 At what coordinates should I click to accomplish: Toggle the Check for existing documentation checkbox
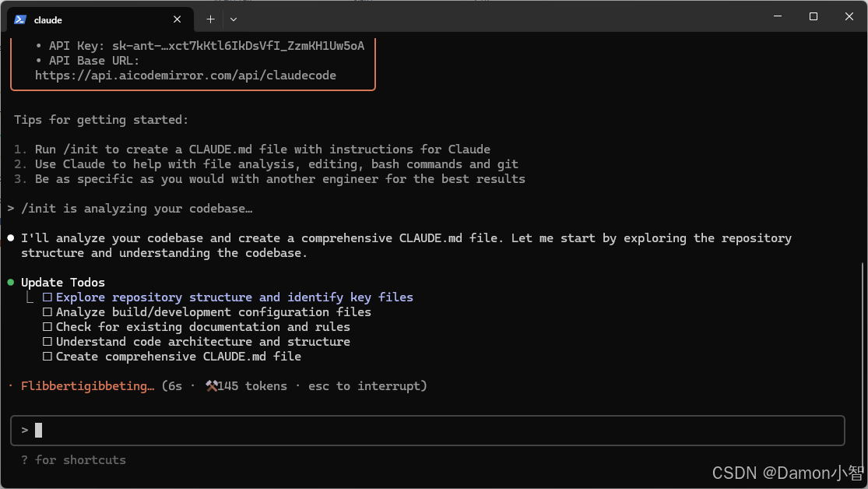click(47, 327)
